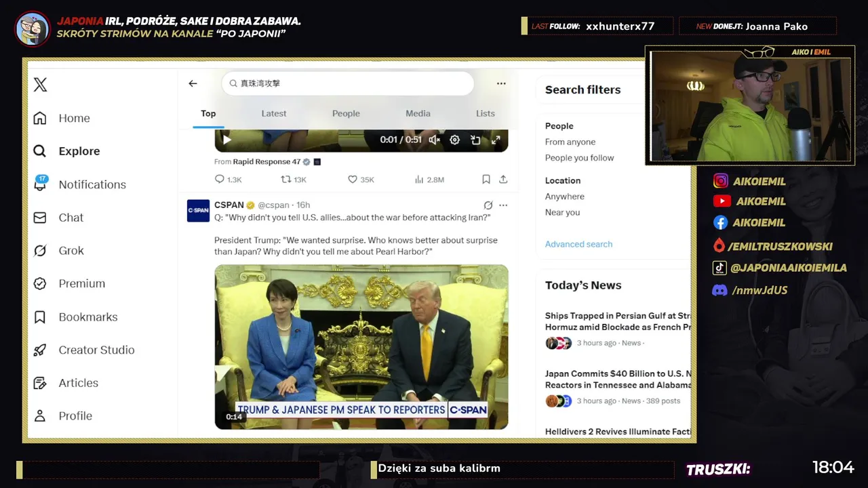Open Advanced search link
The width and height of the screenshot is (868, 488).
pyautogui.click(x=578, y=244)
